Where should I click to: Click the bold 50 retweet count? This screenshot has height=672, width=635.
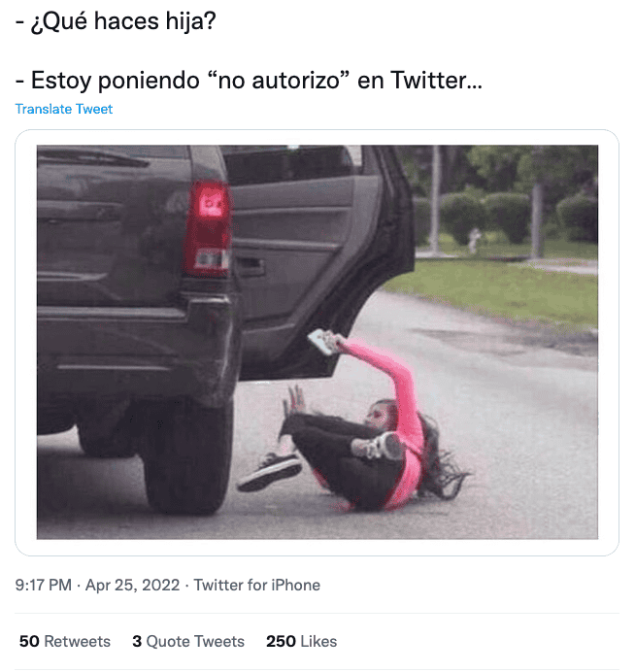(29, 641)
